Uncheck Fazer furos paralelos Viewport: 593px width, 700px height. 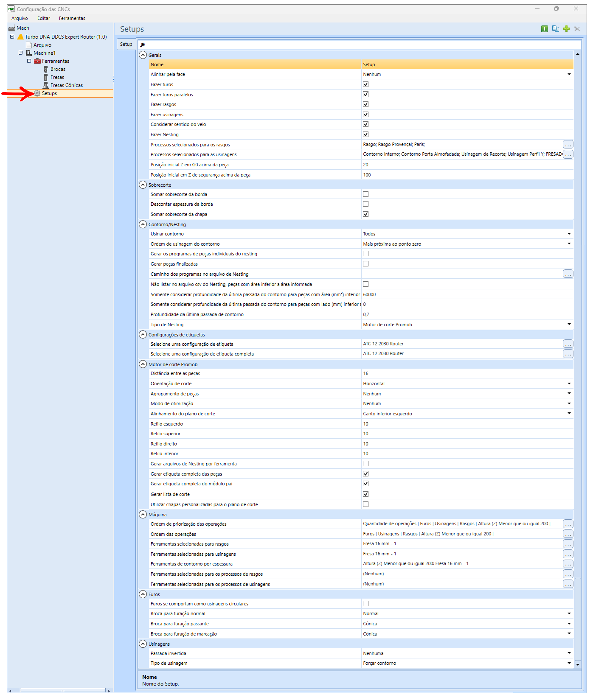[365, 94]
